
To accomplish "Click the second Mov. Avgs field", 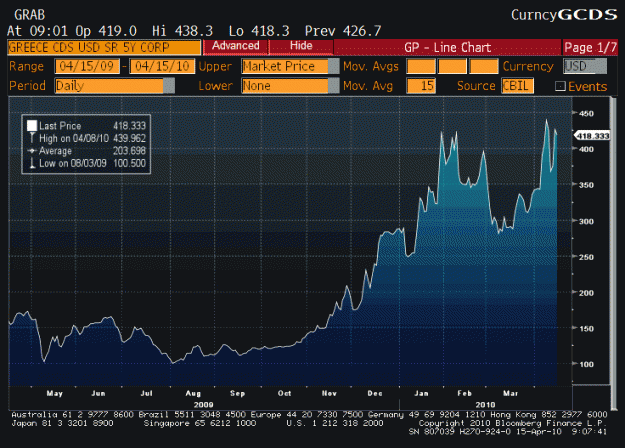I will pos(452,66).
